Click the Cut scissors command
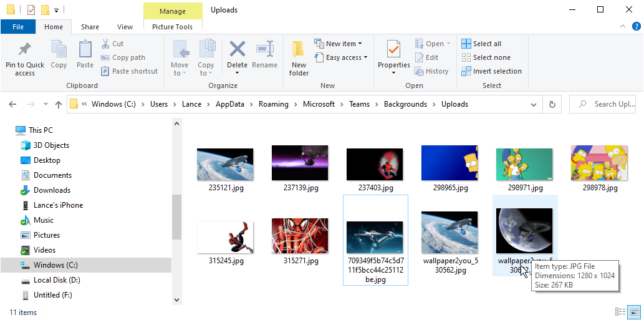The height and width of the screenshot is (320, 644). tap(112, 44)
